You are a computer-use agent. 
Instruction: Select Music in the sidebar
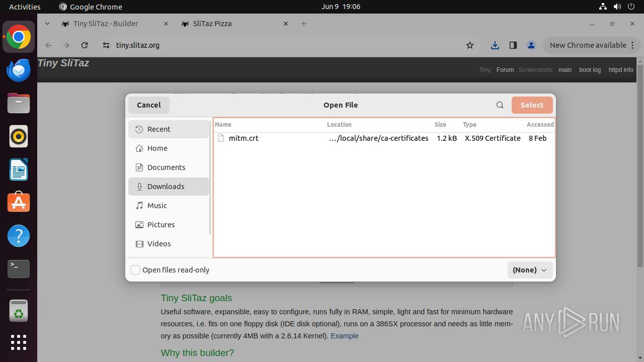[x=169, y=206]
